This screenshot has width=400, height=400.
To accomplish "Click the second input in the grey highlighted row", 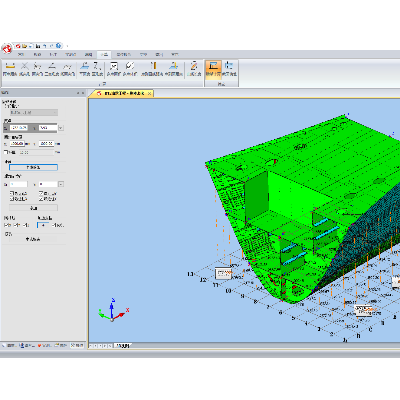I will click(x=48, y=128).
